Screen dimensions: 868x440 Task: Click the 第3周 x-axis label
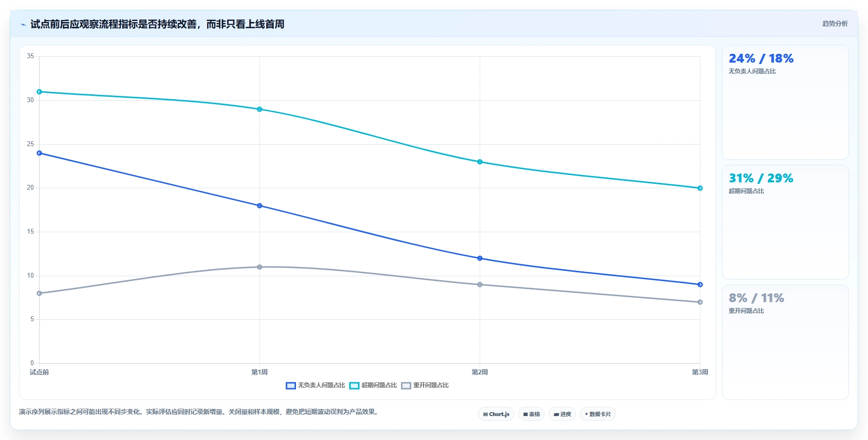click(x=700, y=372)
